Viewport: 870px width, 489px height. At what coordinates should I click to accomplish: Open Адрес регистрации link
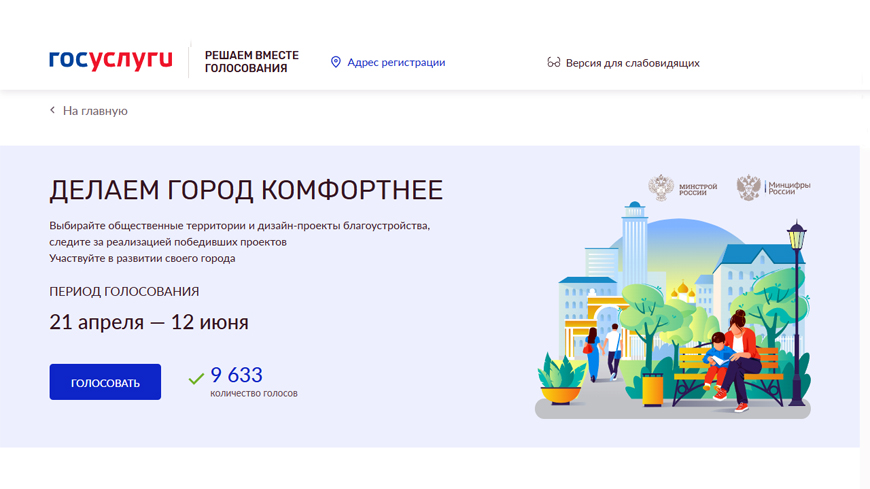point(396,62)
